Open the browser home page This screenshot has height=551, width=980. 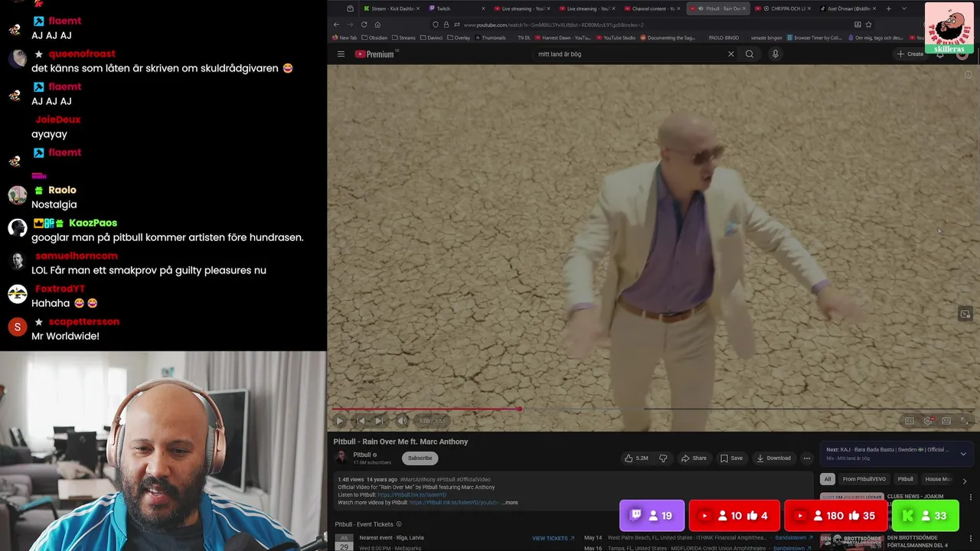click(377, 24)
